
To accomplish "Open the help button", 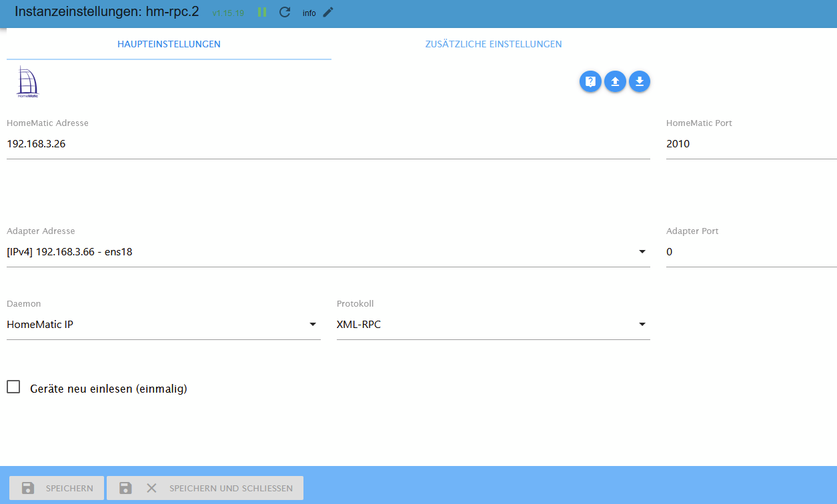I will 590,81.
